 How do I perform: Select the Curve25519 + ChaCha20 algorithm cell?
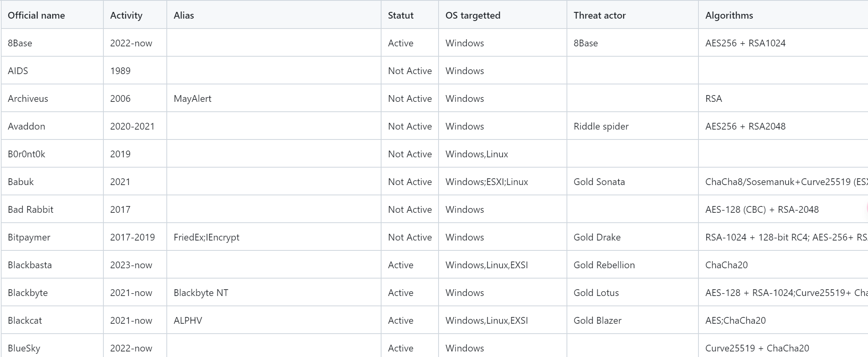(x=757, y=348)
